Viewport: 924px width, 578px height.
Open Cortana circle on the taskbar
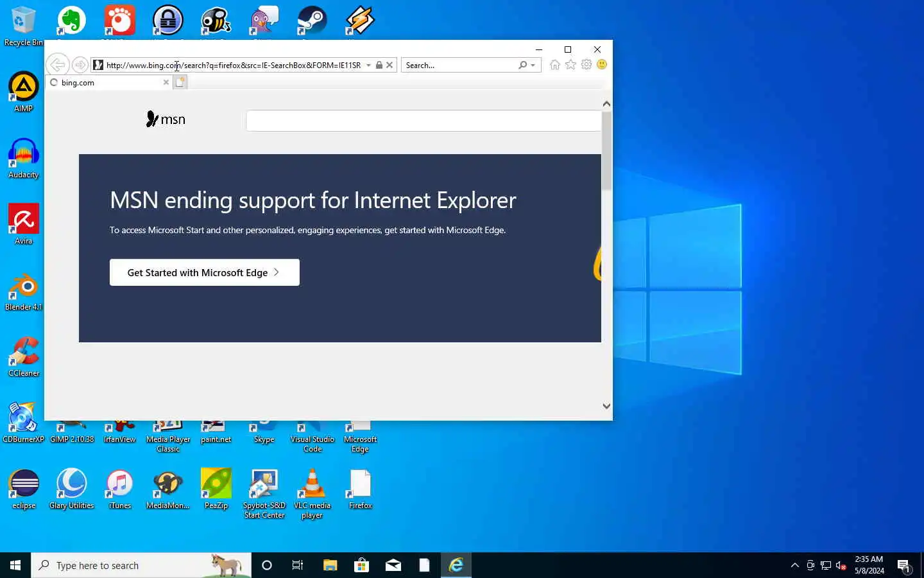point(267,565)
